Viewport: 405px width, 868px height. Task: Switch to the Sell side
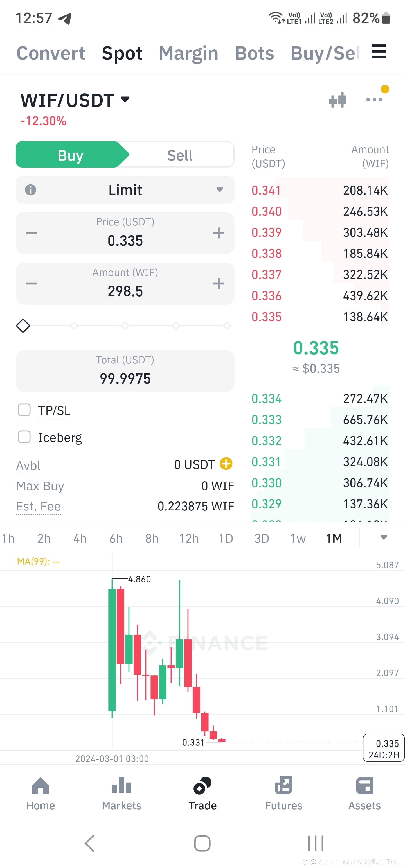coord(180,155)
